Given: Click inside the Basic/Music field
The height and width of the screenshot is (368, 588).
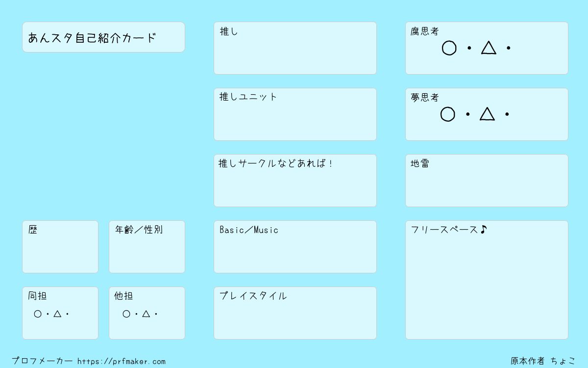Looking at the screenshot, I should (295, 247).
